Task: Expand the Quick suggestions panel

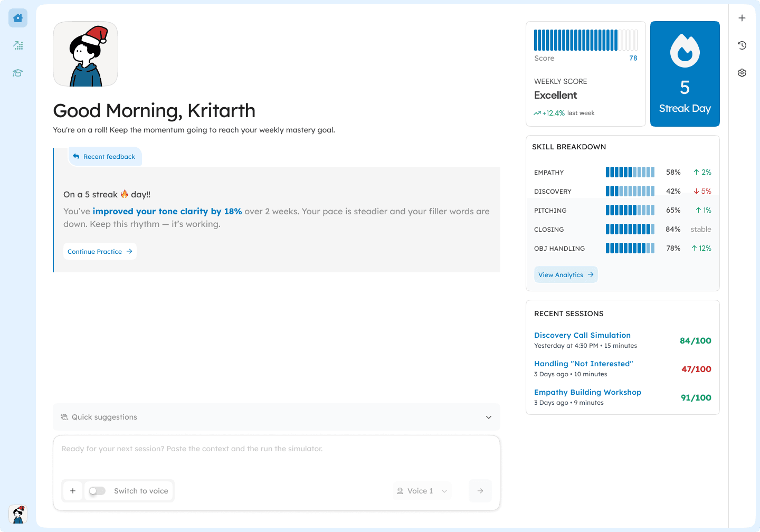Action: pyautogui.click(x=277, y=417)
